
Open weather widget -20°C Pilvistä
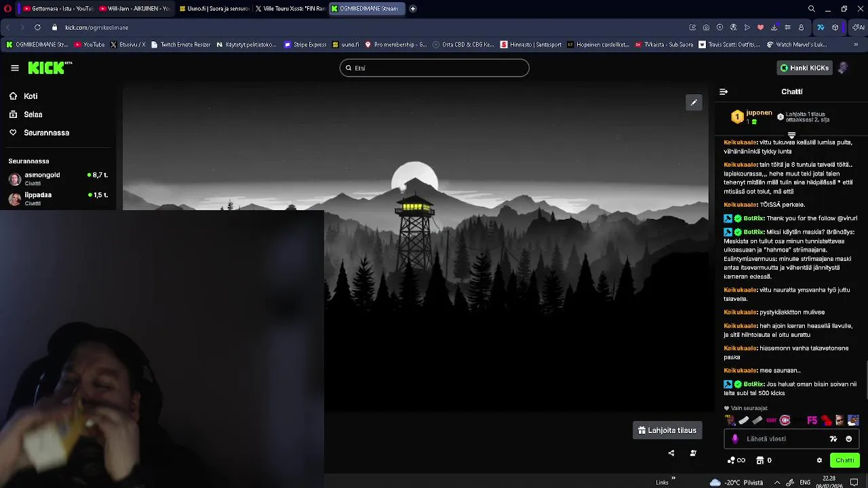[736, 483]
